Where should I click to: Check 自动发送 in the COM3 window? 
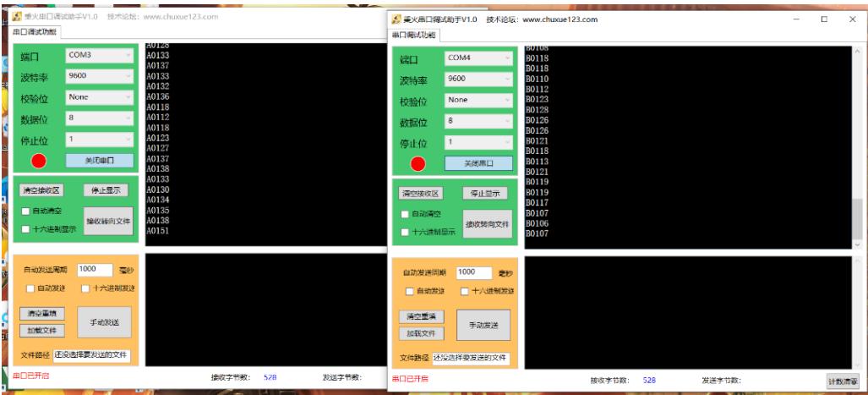(x=30, y=288)
